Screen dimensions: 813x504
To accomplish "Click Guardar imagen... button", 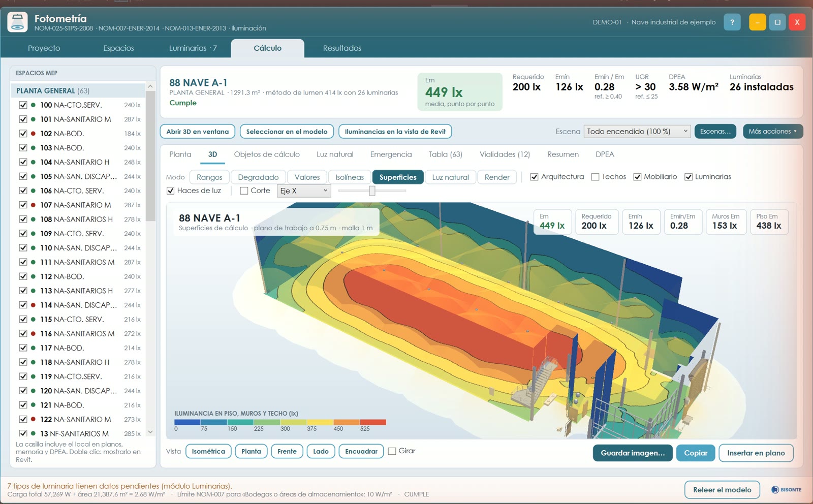I will click(633, 453).
